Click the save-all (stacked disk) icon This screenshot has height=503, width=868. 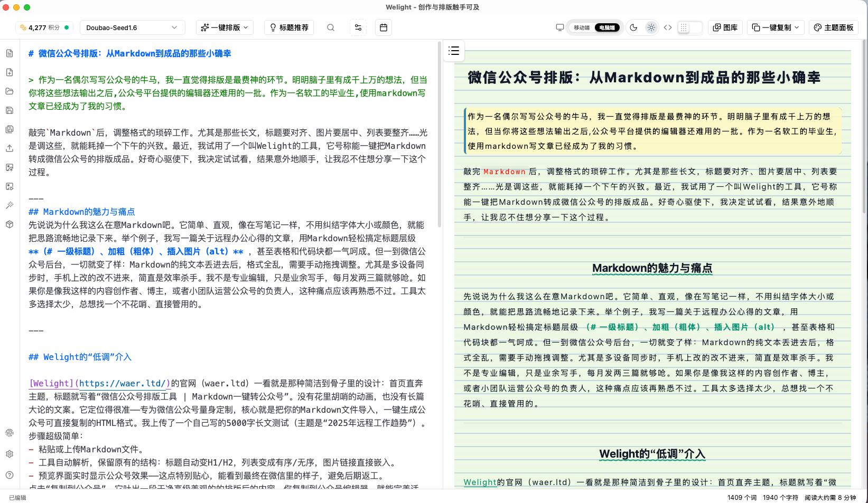[10, 129]
